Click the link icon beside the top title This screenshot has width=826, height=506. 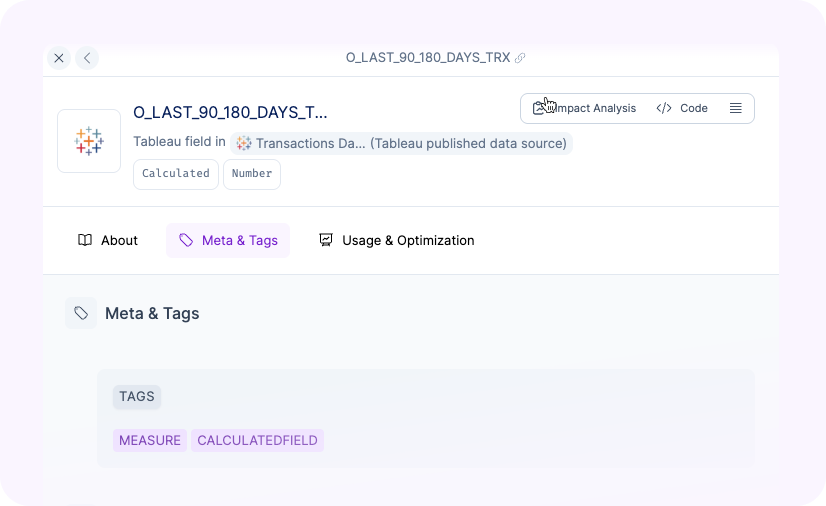tap(520, 58)
